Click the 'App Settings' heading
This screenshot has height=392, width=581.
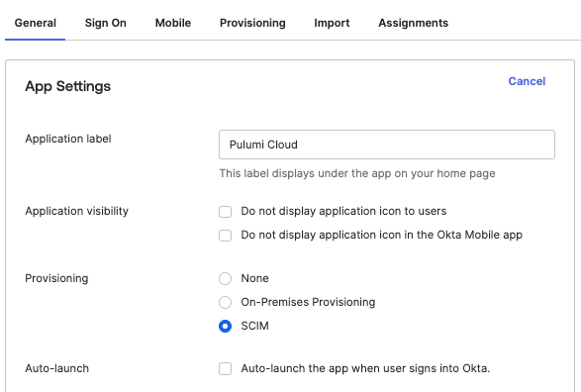pos(68,86)
